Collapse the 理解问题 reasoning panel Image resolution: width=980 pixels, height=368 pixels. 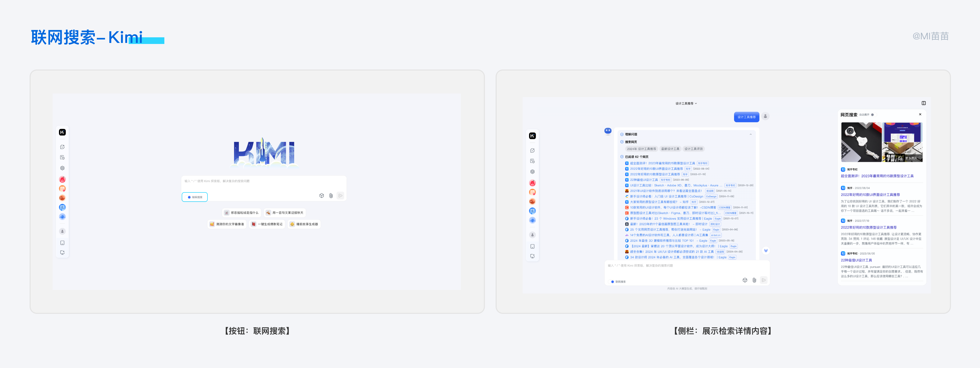tap(750, 134)
